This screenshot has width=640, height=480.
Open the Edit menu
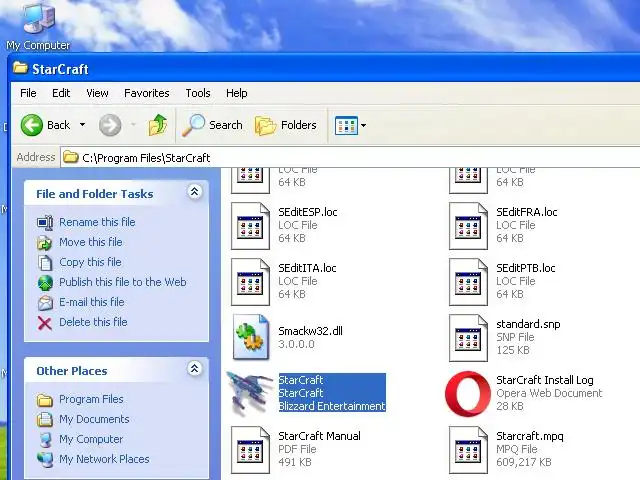(61, 93)
